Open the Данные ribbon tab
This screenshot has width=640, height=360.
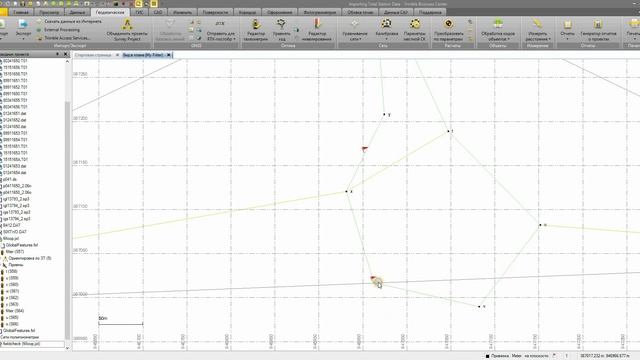[77, 12]
